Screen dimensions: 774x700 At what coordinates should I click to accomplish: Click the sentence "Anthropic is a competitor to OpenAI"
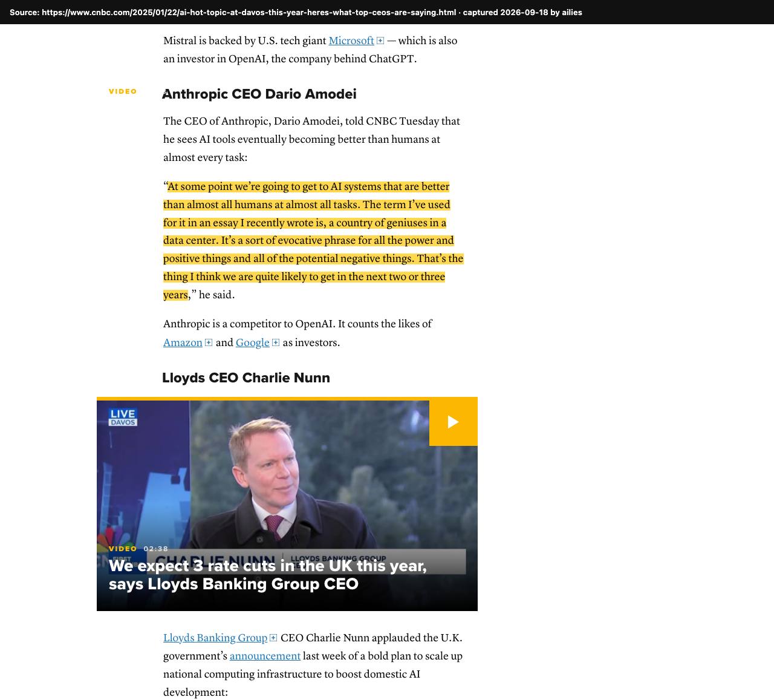click(x=248, y=324)
